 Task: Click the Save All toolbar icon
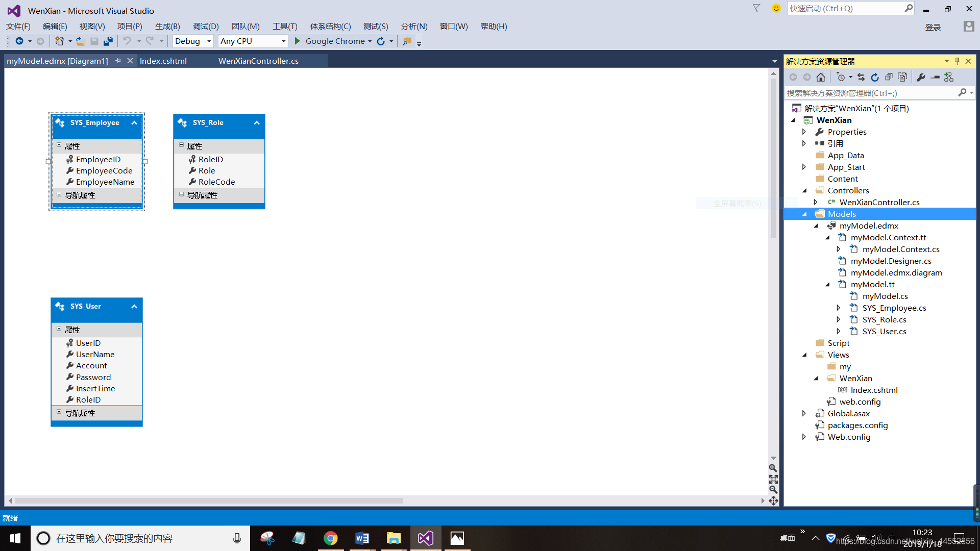108,41
